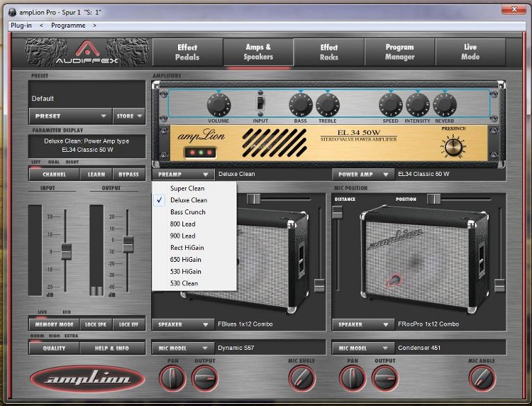The image size is (532, 406).
Task: Toggle the Quality button
Action: point(55,349)
